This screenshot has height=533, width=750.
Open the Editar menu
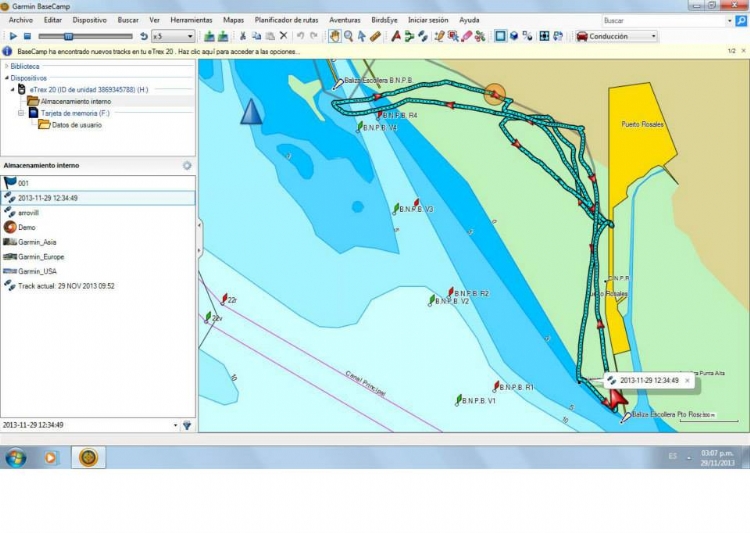pyautogui.click(x=53, y=20)
